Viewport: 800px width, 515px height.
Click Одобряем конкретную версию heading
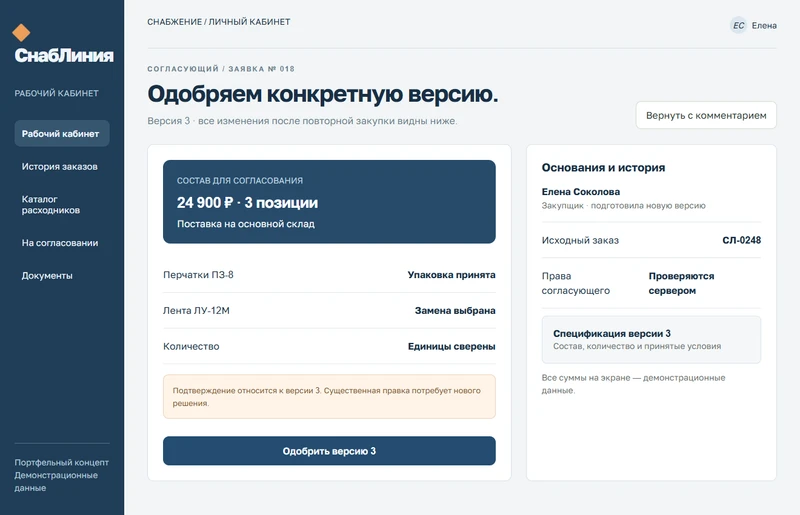(322, 94)
